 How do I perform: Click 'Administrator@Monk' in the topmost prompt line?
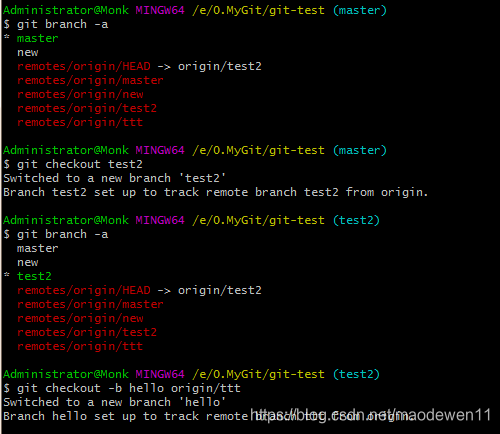(66, 10)
